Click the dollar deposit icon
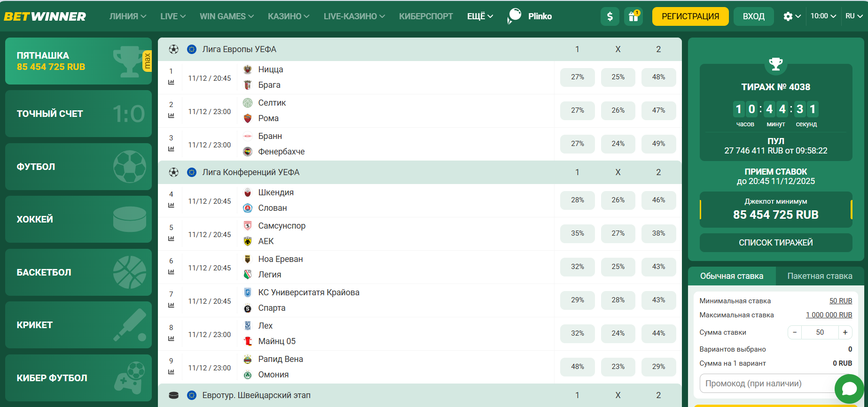Screen dimensions: 868x407 (x=610, y=16)
